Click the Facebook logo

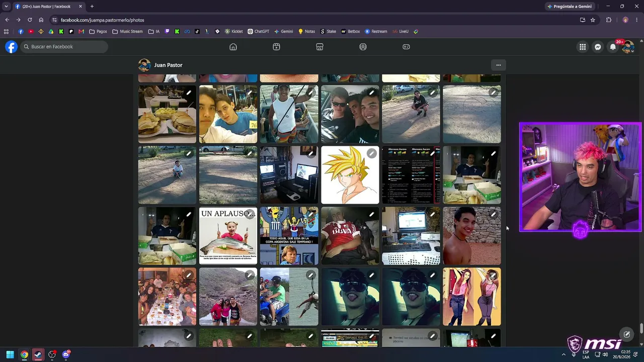tap(11, 47)
